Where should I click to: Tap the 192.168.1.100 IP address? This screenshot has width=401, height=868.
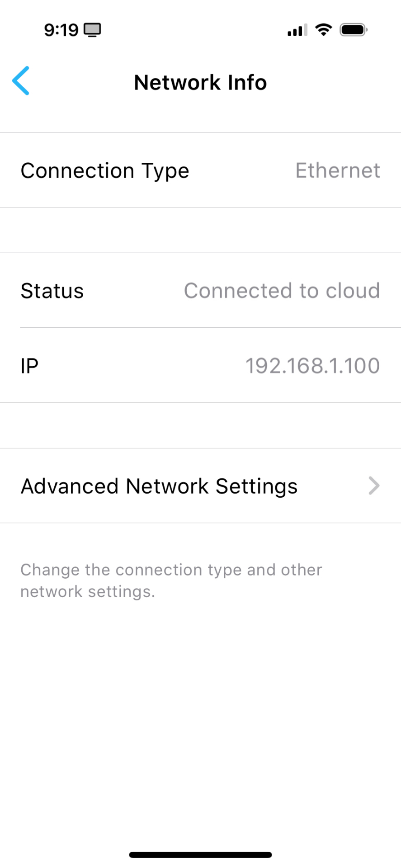pyautogui.click(x=312, y=366)
